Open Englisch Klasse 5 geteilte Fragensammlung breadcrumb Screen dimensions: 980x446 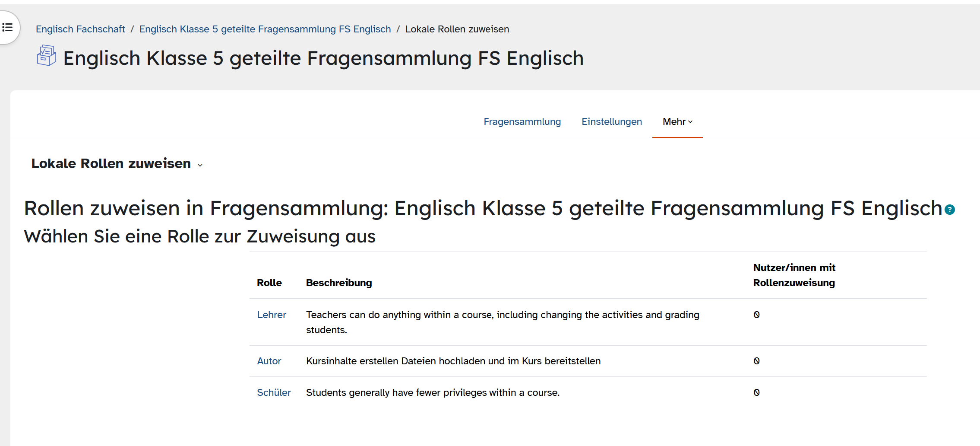coord(265,29)
